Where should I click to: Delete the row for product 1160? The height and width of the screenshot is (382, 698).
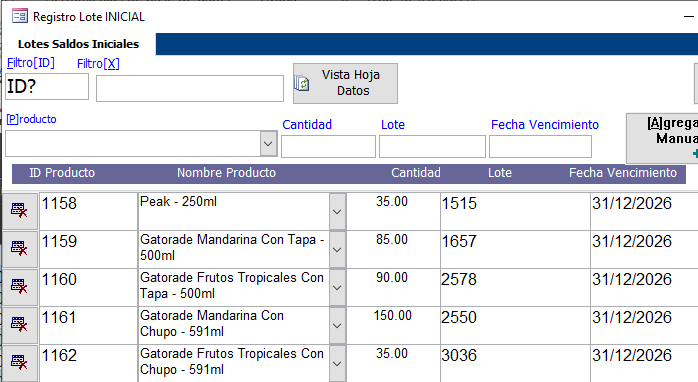pyautogui.click(x=20, y=287)
